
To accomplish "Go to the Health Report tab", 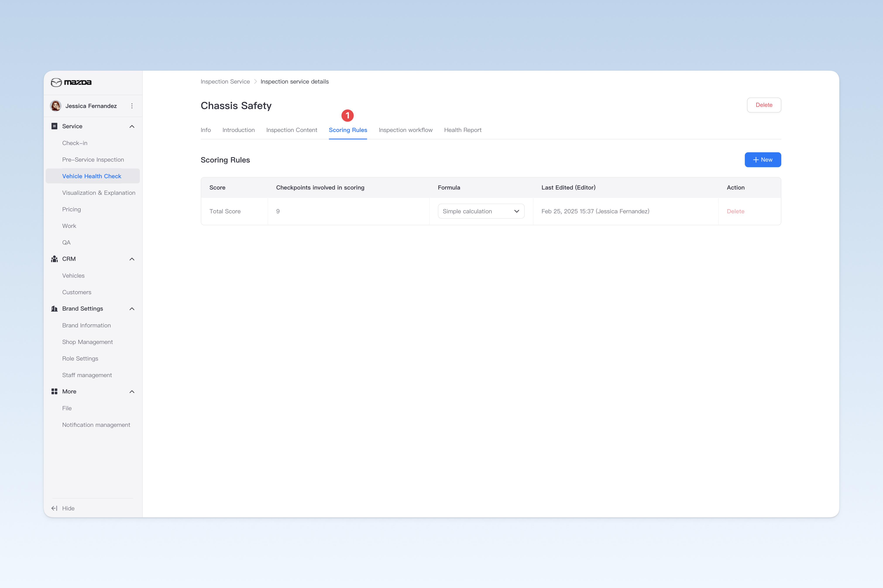I will tap(463, 130).
